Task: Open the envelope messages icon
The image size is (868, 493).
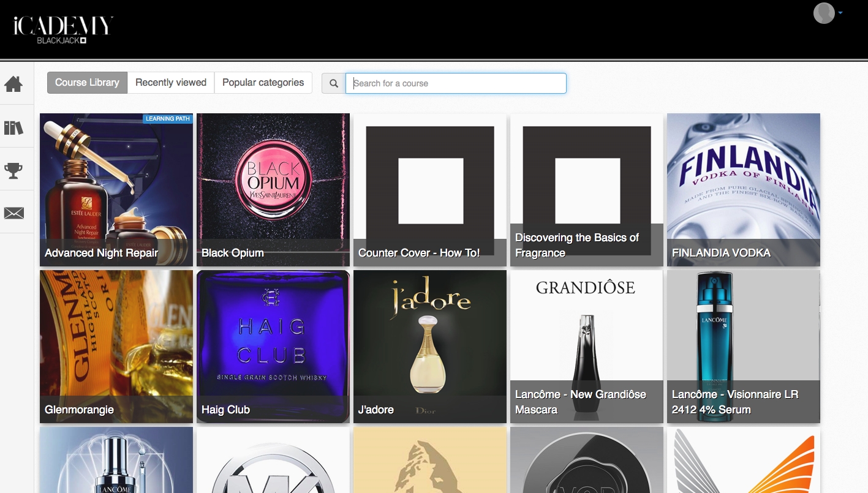Action: 13,213
